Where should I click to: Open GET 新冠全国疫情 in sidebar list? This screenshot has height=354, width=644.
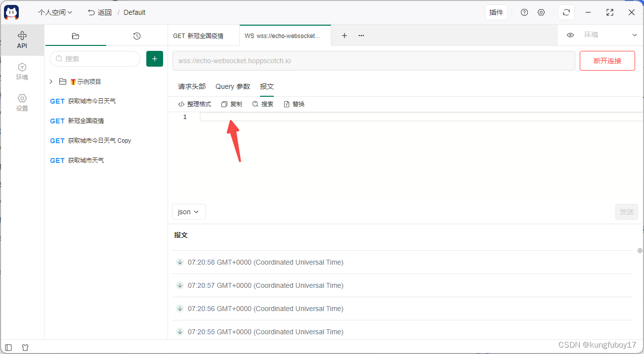[106, 121]
